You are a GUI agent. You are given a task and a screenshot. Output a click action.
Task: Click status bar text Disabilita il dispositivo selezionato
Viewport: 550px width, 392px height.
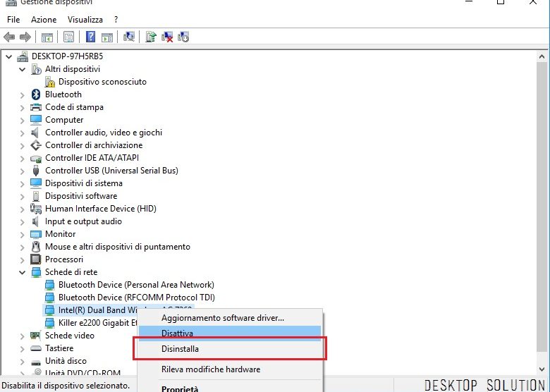(66, 386)
